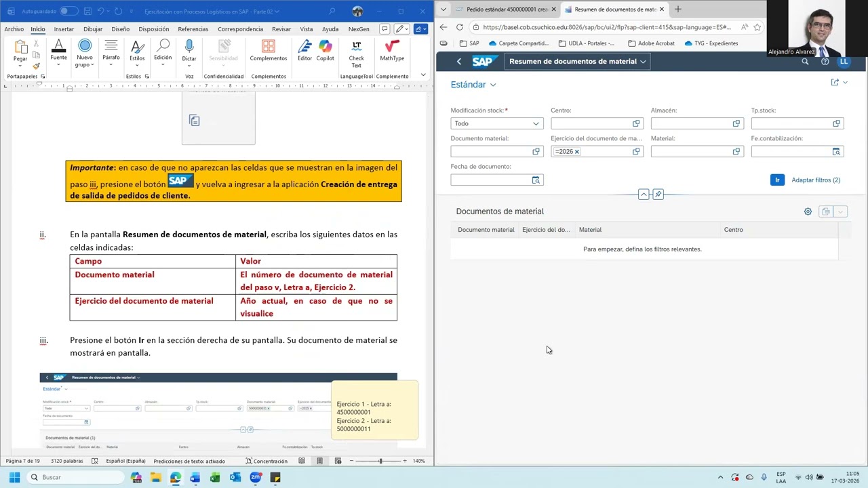This screenshot has height=488, width=868.
Task: Open the Archivo menu
Action: 14,29
